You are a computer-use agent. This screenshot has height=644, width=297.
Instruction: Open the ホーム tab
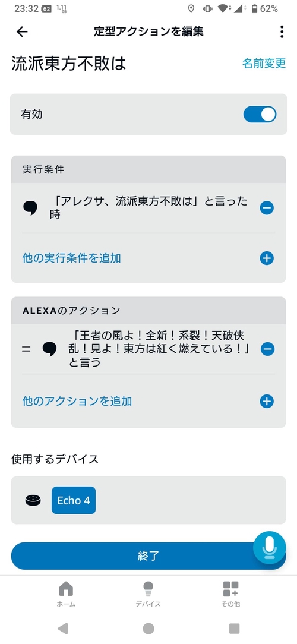[x=66, y=594]
